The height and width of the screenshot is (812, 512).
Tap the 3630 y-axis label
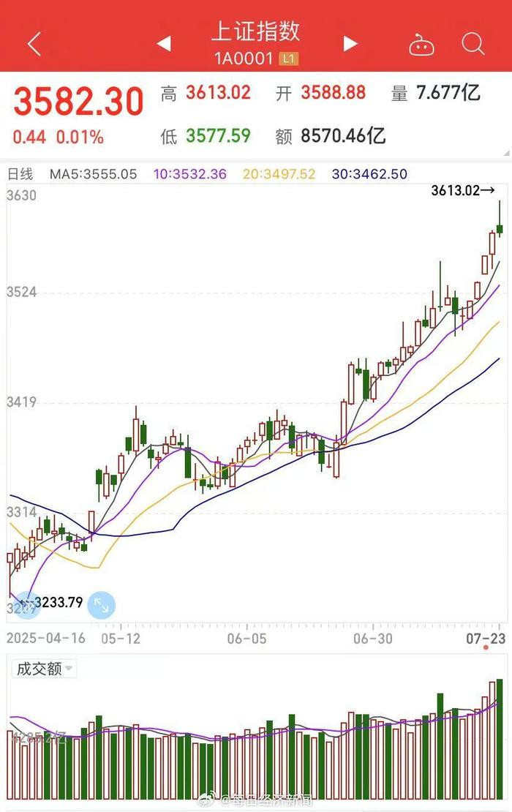22,196
